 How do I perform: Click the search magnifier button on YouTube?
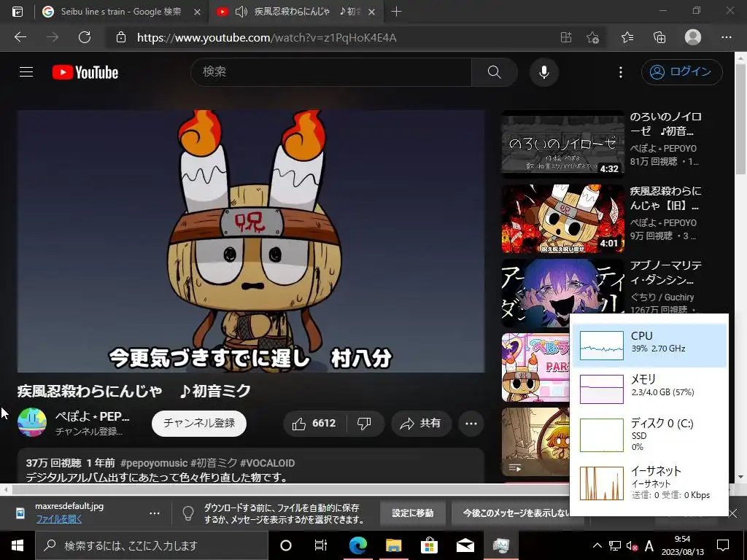pos(495,72)
